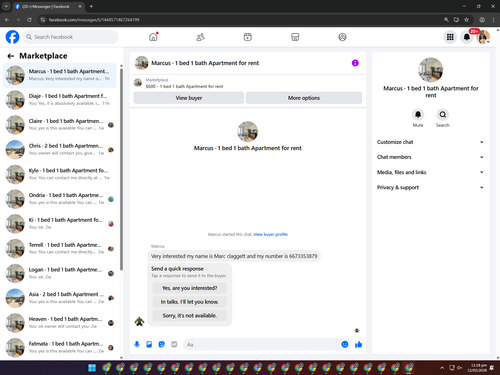
Task: Open a new browser tab with plus
Action: coord(91,6)
